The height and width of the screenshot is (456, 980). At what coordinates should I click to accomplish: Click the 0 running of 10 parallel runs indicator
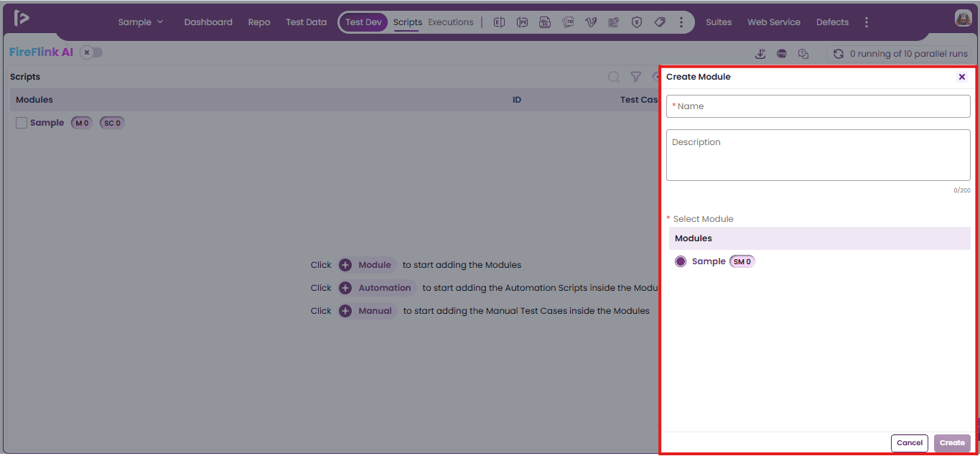pos(898,54)
